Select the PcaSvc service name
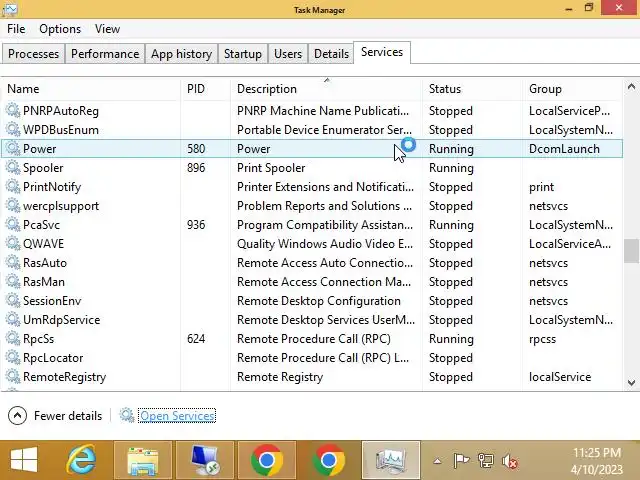Screen dimensions: 640x480 [41, 225]
